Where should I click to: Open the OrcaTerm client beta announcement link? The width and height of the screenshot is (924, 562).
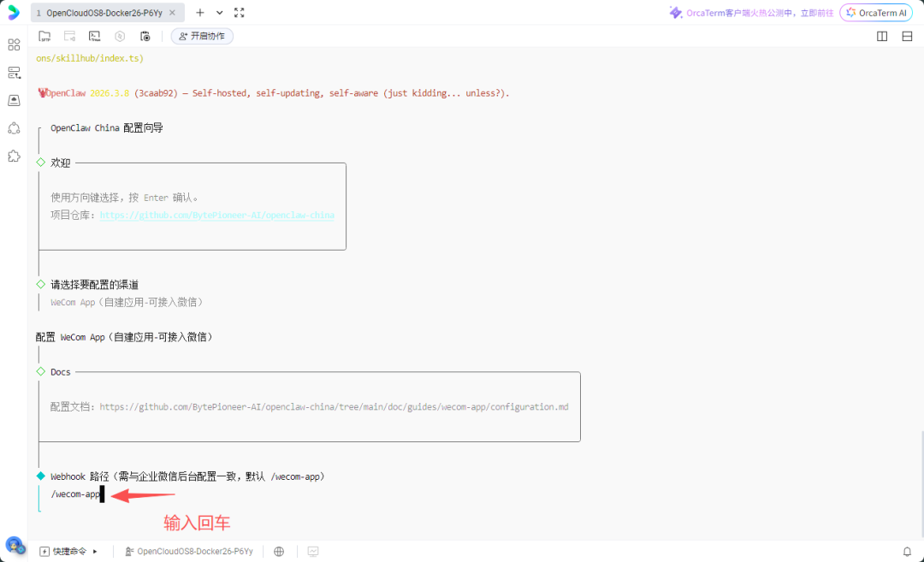(752, 12)
